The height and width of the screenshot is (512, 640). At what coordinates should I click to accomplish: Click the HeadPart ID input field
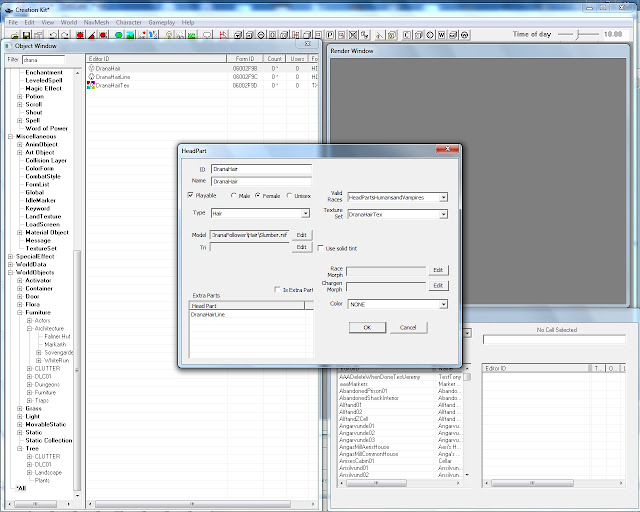(x=261, y=169)
